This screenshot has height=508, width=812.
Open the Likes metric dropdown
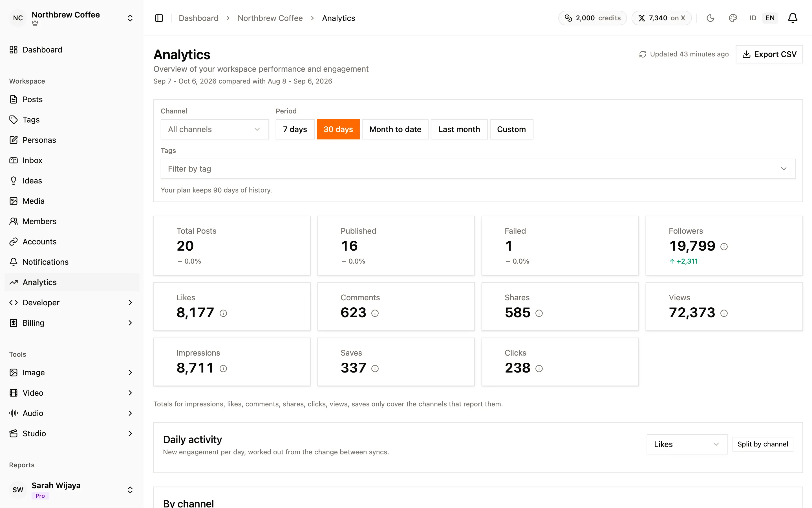[x=687, y=444]
